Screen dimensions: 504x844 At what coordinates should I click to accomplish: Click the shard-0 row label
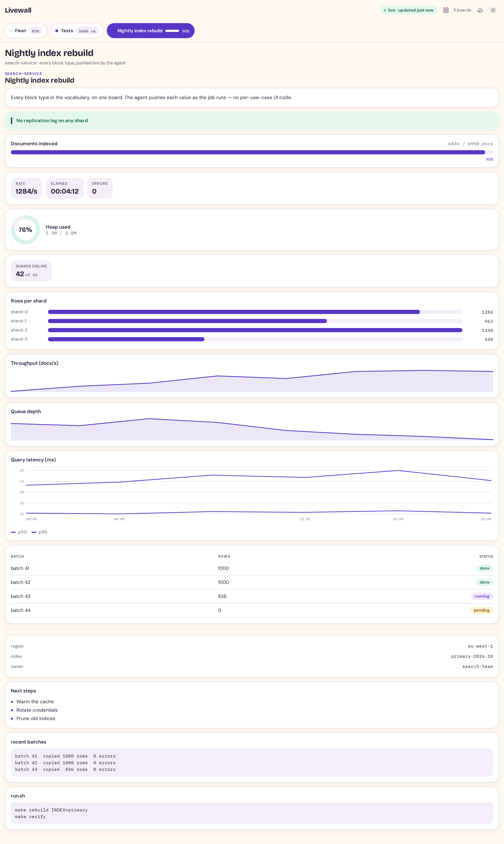click(19, 312)
